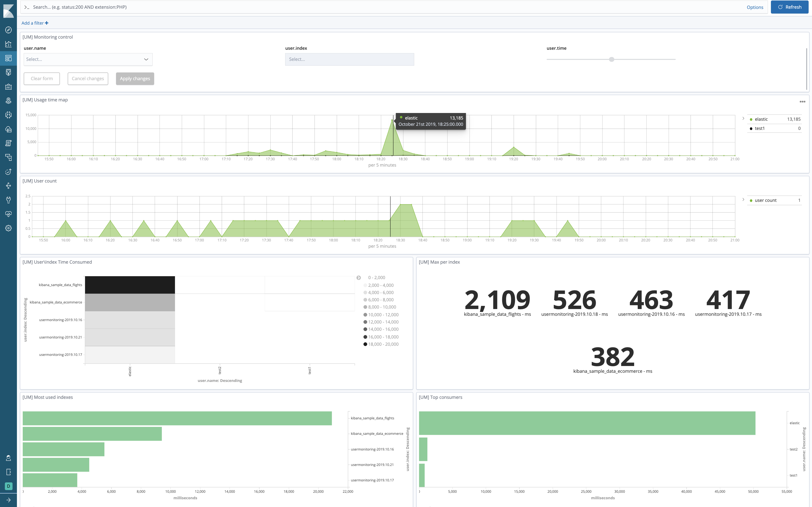Collapse legend of Usage time map chart
Screen dimensions: 812x507
click(743, 118)
